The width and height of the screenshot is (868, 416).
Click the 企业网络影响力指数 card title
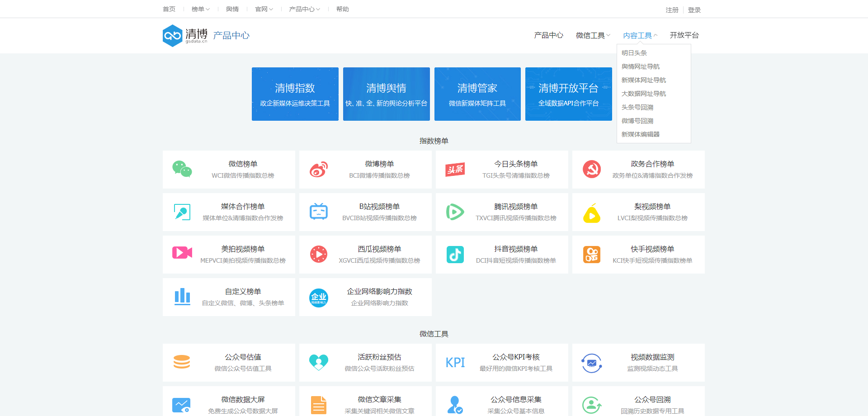click(379, 291)
